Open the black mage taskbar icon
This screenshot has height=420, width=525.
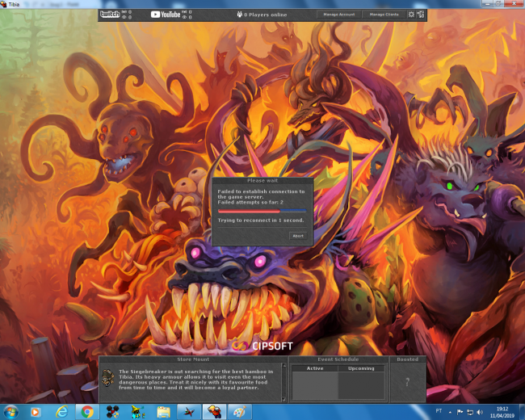pyautogui.click(x=138, y=412)
